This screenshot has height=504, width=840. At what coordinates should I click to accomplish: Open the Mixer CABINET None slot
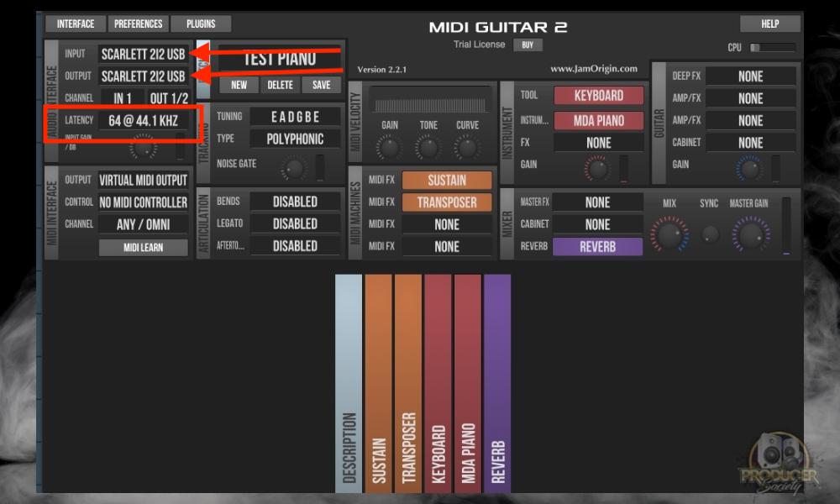coord(597,224)
